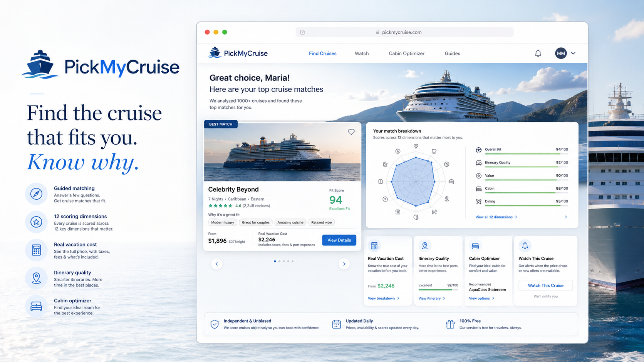The image size is (644, 362).
Task: Click the Fit Score 94 value
Action: coord(335,200)
